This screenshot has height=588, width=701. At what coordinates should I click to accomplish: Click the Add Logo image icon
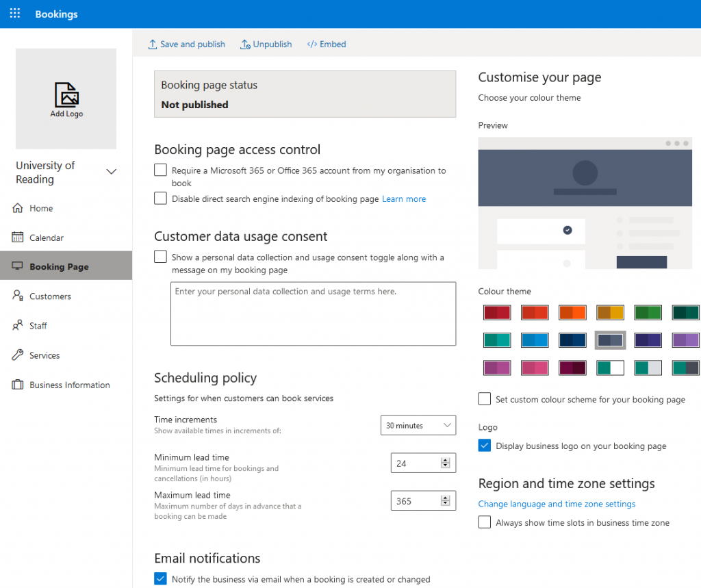[66, 94]
